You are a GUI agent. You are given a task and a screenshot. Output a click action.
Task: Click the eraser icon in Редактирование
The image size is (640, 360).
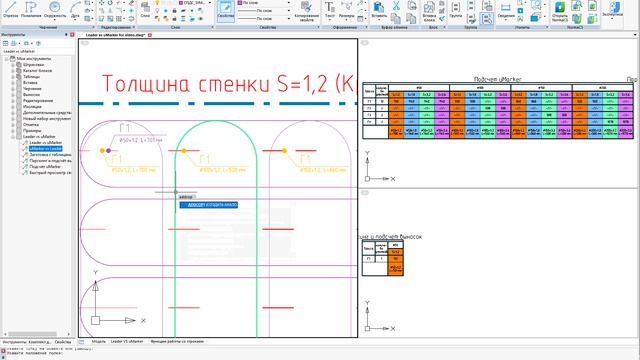[131, 3]
